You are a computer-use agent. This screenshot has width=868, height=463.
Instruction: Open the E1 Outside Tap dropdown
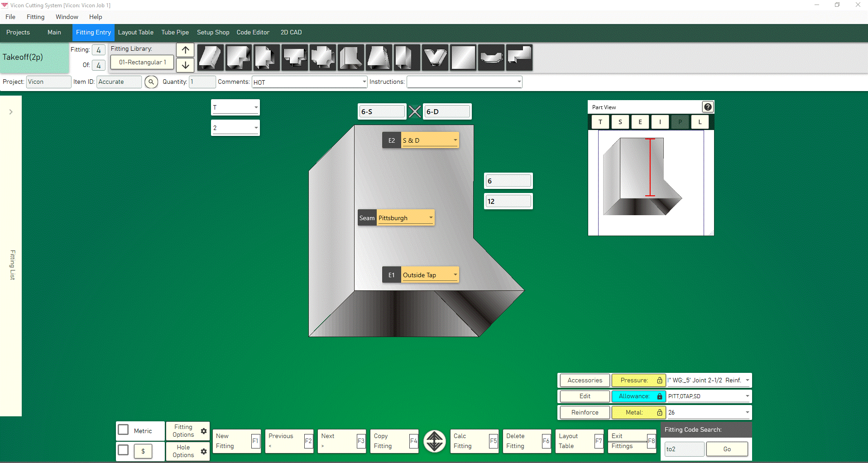tap(455, 275)
